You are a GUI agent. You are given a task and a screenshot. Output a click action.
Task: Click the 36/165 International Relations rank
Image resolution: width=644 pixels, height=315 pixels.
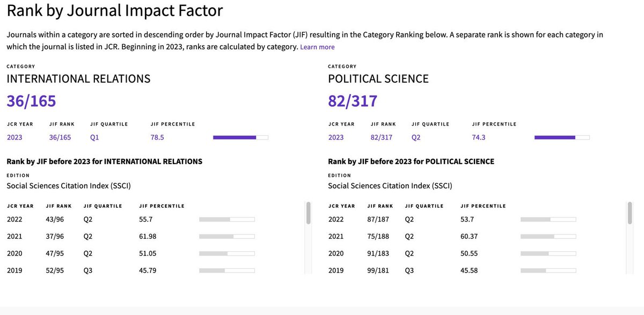31,100
